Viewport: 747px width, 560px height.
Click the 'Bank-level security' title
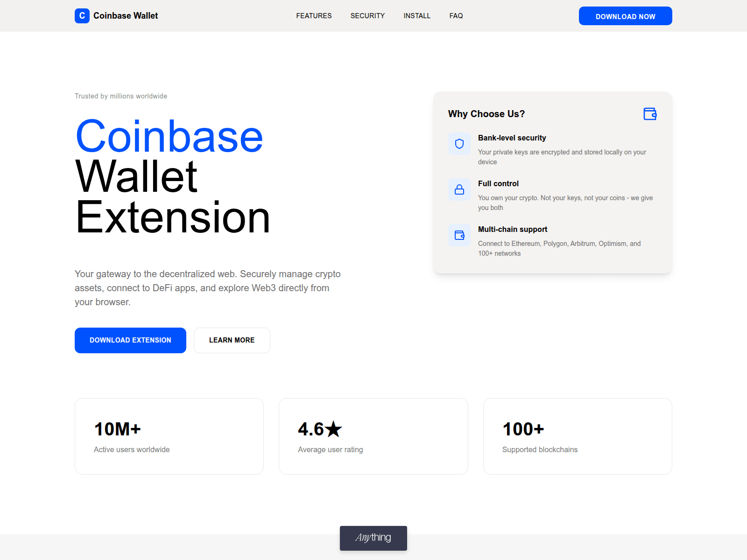512,138
